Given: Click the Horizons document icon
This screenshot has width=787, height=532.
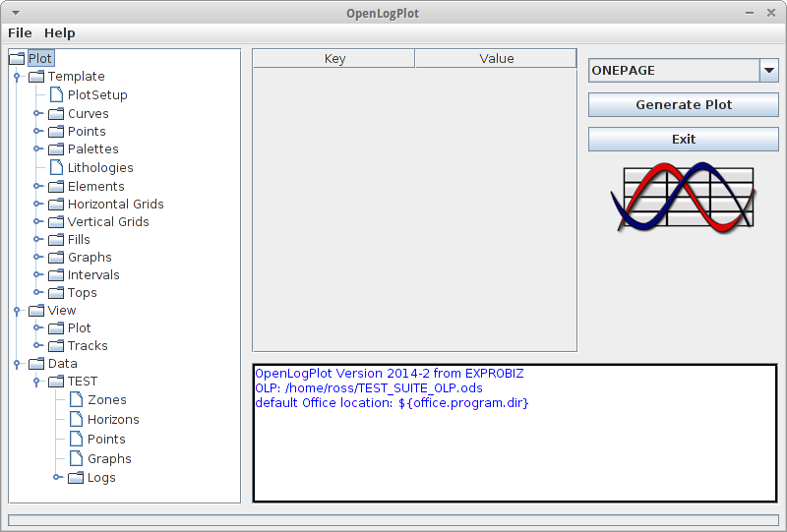Looking at the screenshot, I should [x=76, y=419].
